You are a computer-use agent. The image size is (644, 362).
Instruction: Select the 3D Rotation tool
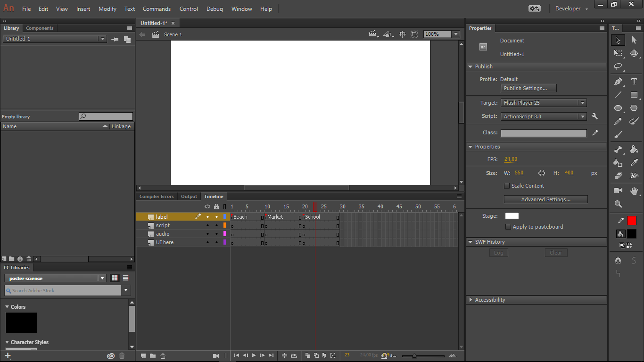tap(634, 54)
